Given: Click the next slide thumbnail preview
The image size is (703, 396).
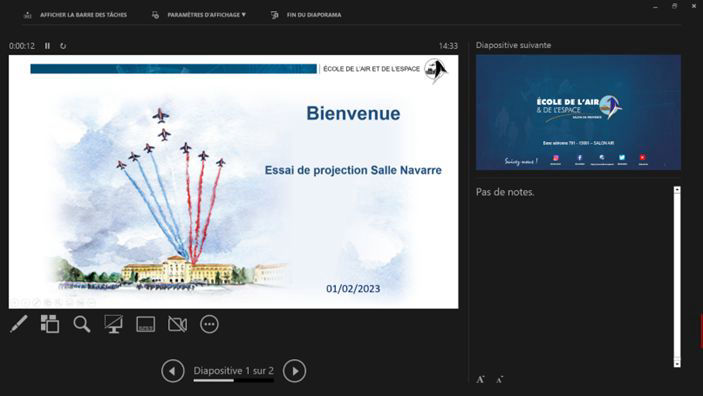Looking at the screenshot, I should pyautogui.click(x=578, y=113).
